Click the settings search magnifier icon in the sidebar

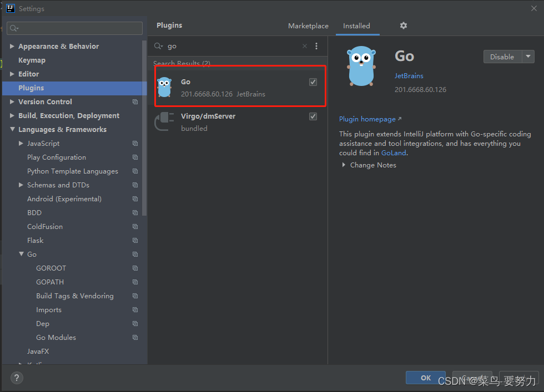click(14, 28)
